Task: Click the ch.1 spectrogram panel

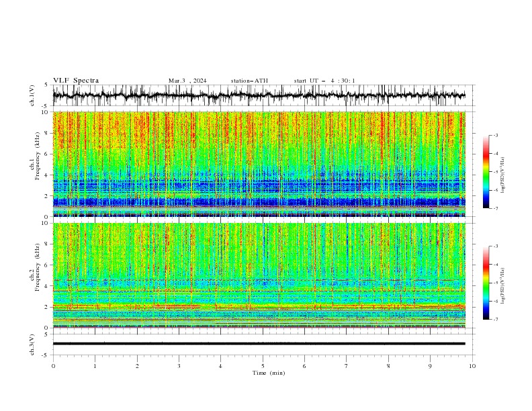Action: coord(259,164)
